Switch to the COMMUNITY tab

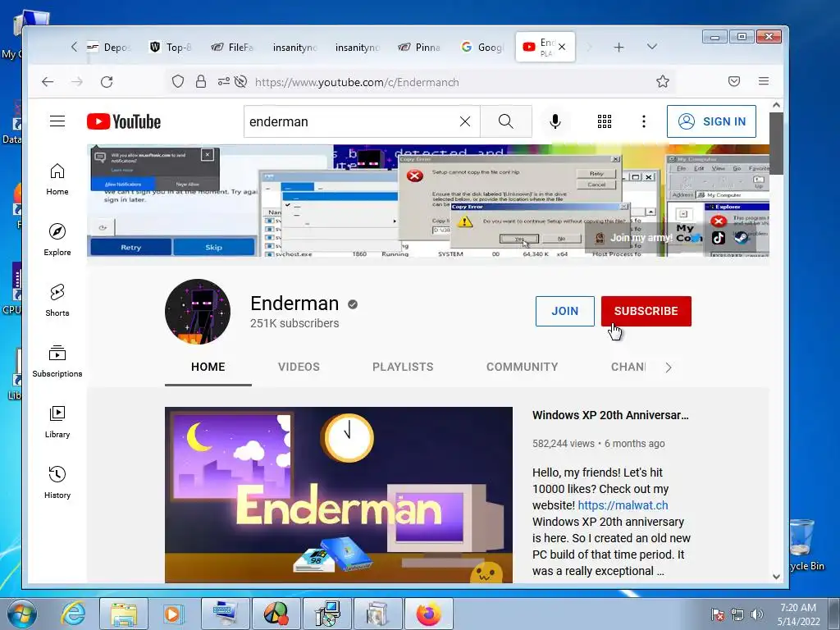pos(523,367)
